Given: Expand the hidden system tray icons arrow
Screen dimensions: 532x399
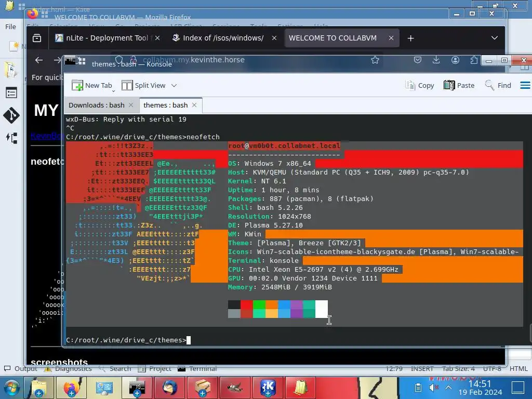Looking at the screenshot, I should pos(448,387).
